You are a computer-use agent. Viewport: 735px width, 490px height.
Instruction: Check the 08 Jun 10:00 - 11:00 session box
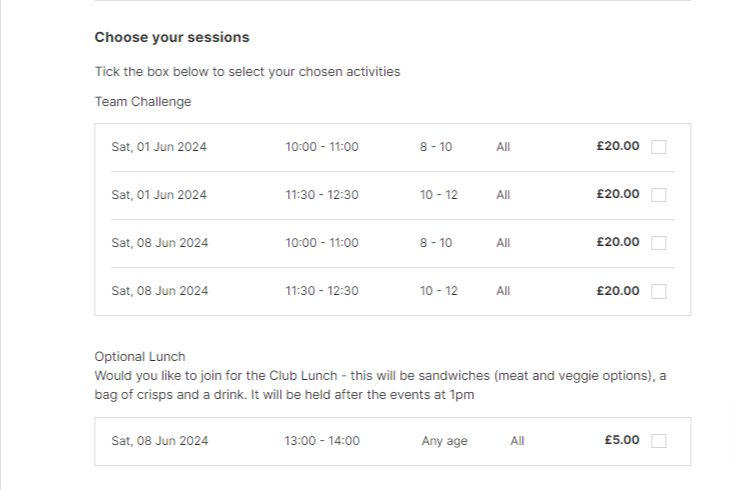pyautogui.click(x=659, y=243)
